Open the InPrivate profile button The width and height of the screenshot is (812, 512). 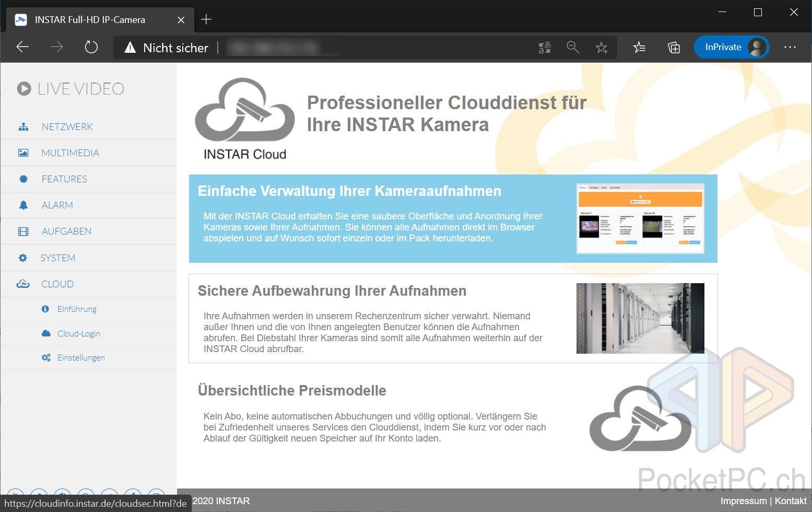[x=731, y=47]
